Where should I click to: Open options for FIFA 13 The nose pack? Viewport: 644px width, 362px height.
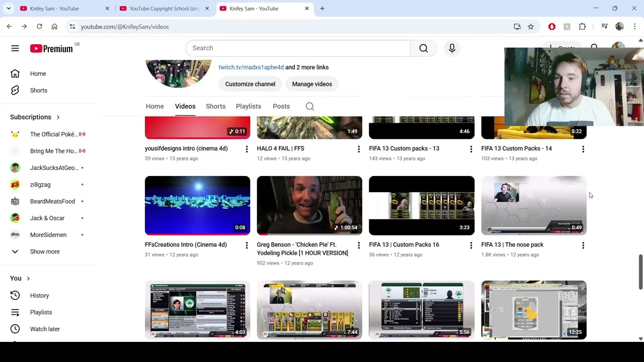point(583,245)
